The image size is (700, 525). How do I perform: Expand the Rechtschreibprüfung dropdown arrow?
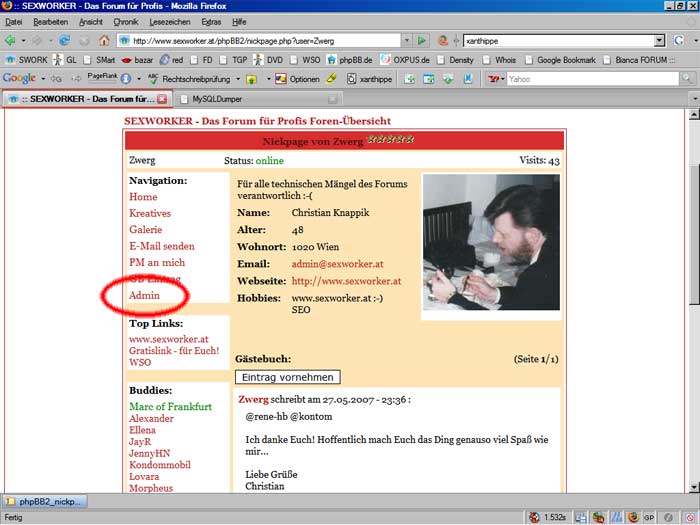pyautogui.click(x=238, y=79)
